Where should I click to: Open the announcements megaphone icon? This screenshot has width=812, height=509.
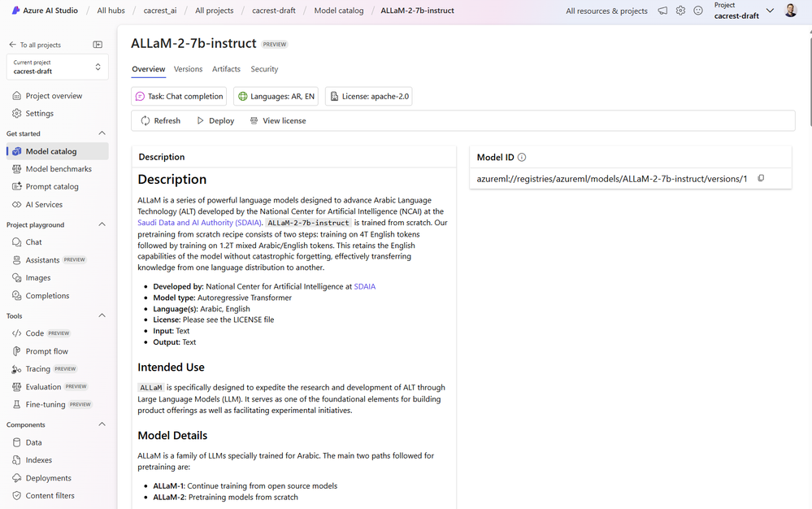[x=662, y=11]
